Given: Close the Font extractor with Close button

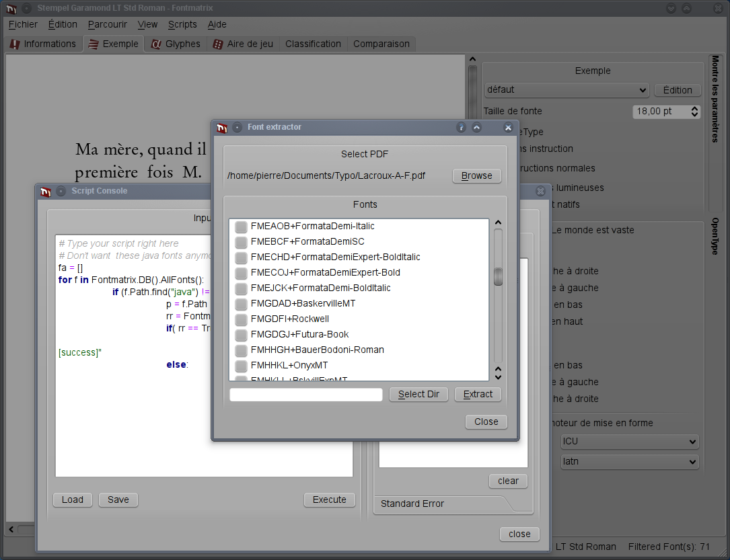Looking at the screenshot, I should (486, 422).
